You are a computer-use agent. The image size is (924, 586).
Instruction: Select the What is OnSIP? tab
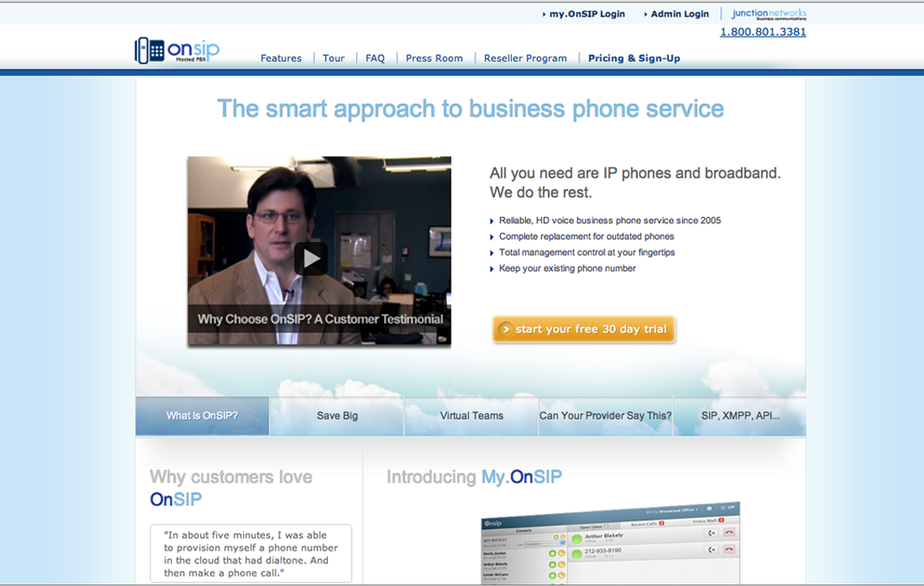[x=202, y=416]
